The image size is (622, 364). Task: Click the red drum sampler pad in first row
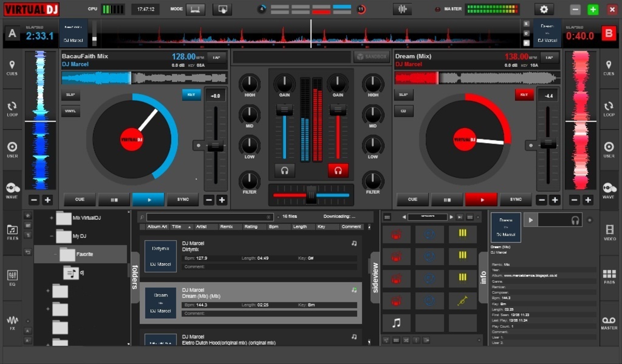(396, 234)
